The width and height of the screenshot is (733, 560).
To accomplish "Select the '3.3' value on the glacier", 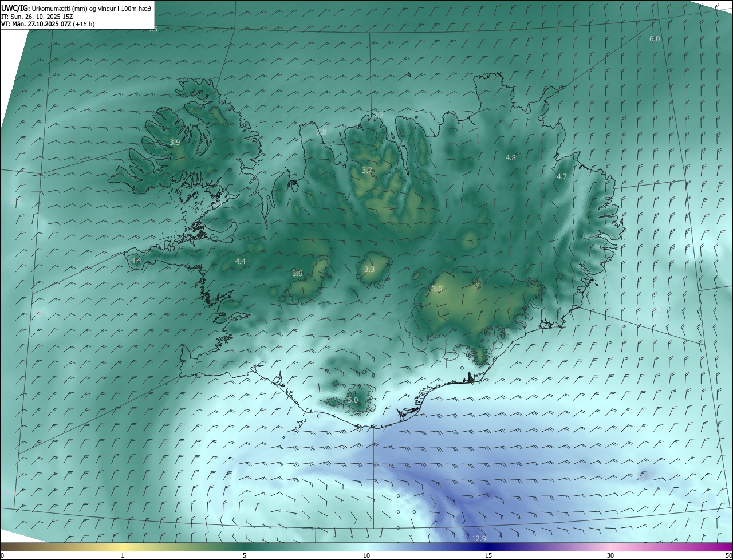I will pyautogui.click(x=369, y=269).
